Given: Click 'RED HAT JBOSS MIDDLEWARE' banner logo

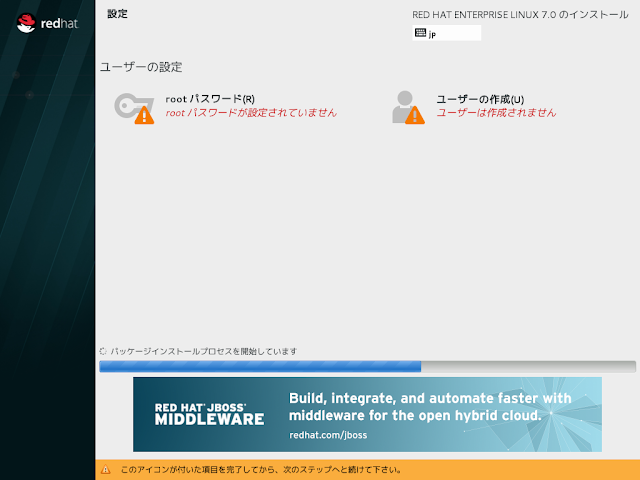Looking at the screenshot, I should pyautogui.click(x=209, y=414).
